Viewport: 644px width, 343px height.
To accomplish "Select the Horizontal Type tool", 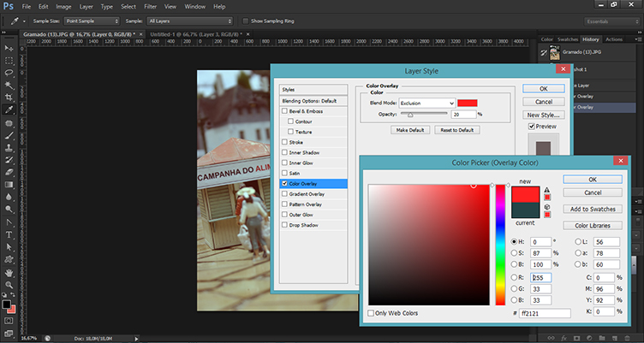I will pos(9,234).
